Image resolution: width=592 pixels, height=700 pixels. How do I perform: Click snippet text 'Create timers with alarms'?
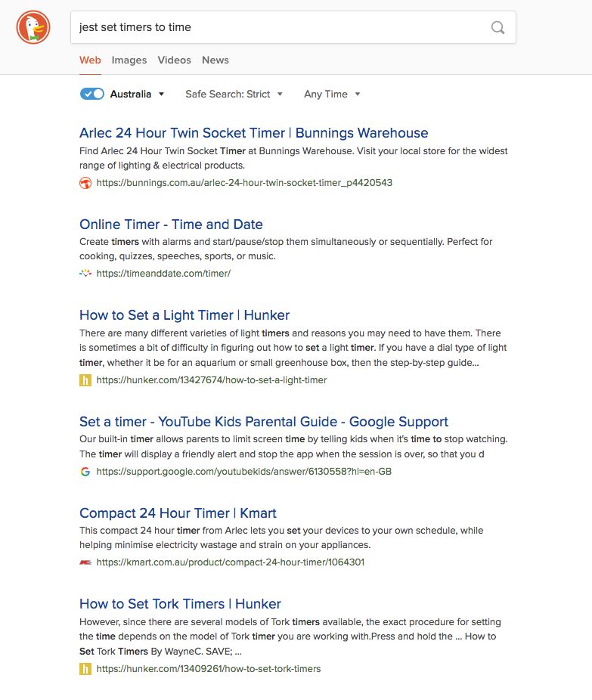click(286, 249)
